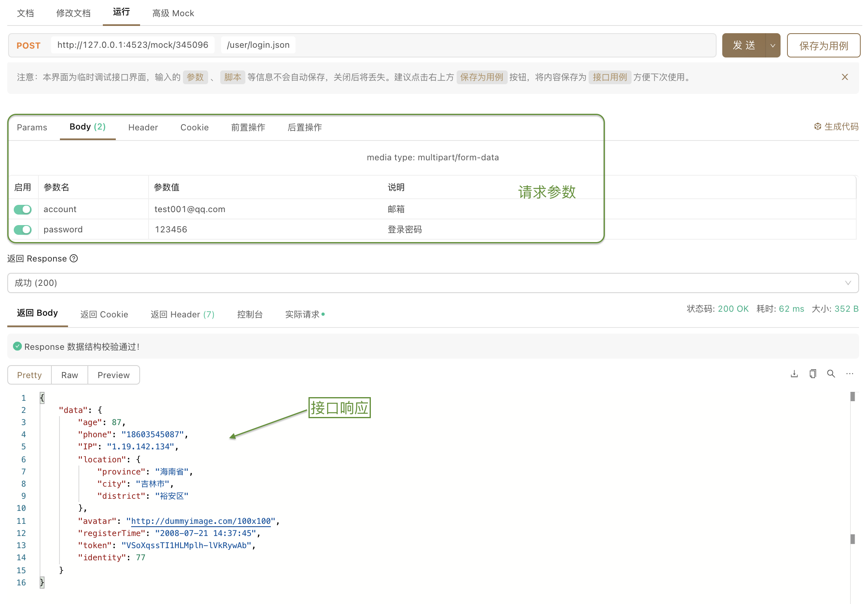Click the 62 ms duration value
The width and height of the screenshot is (868, 604).
click(791, 309)
